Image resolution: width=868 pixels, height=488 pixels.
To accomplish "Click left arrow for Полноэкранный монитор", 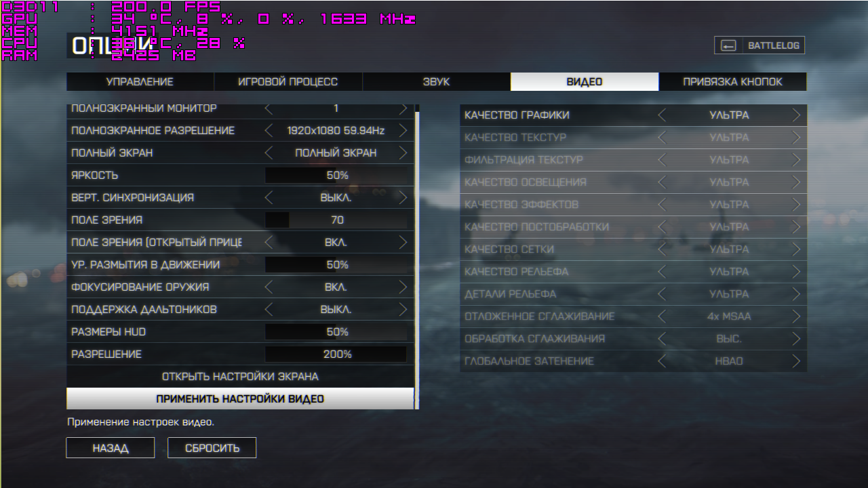I will click(269, 108).
